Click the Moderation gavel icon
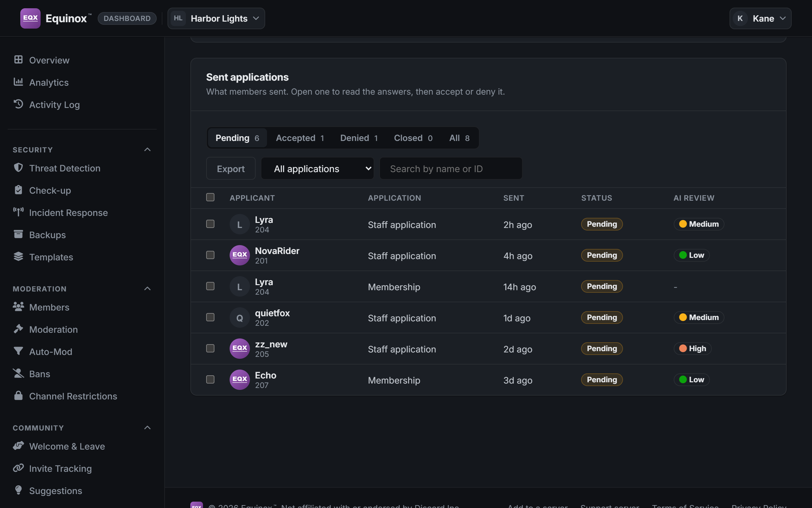Image resolution: width=812 pixels, height=508 pixels. coord(18,329)
